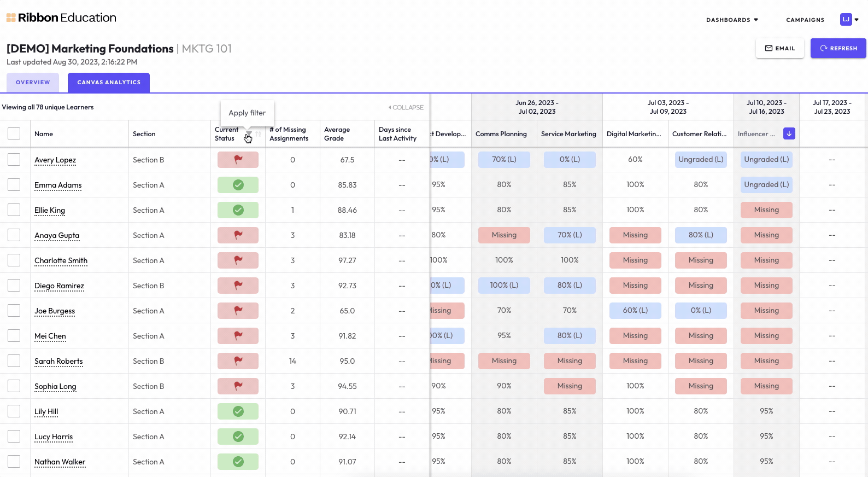Open the Dashboards dropdown menu
The height and width of the screenshot is (477, 868).
tap(732, 20)
